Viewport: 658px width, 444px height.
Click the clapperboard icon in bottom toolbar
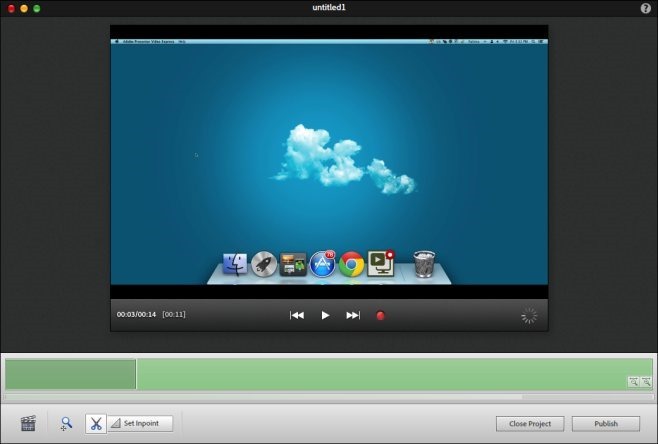click(x=28, y=424)
